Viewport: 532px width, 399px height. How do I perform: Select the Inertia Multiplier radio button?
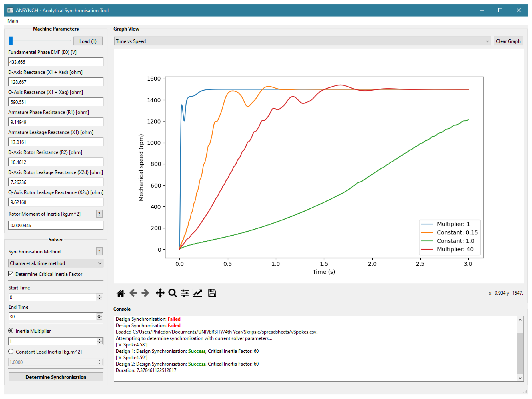click(x=11, y=331)
